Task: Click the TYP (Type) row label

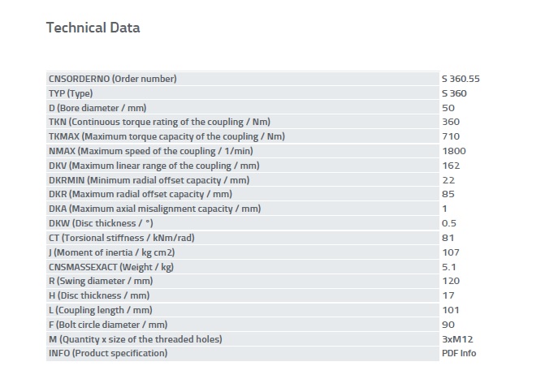Action: (x=71, y=93)
